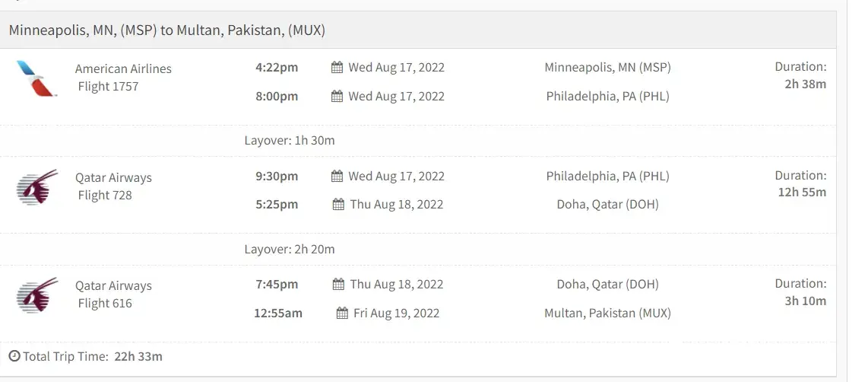Click the clock icon next to Total Trip Time

pos(14,356)
